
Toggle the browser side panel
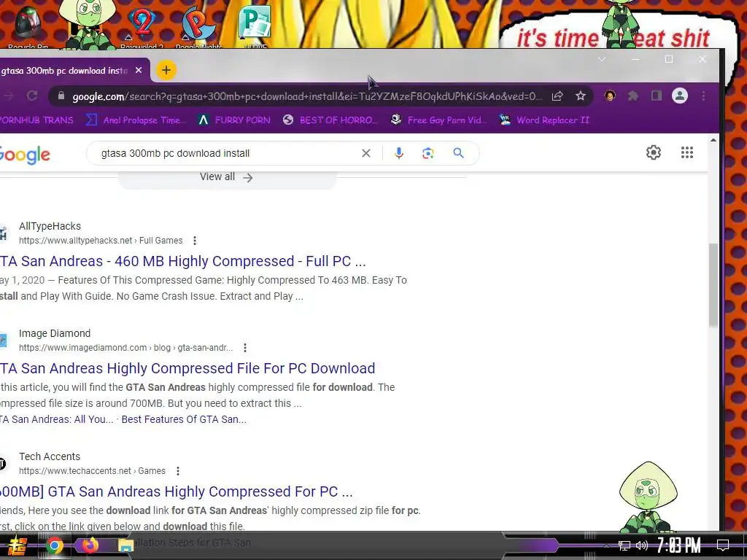pos(657,96)
